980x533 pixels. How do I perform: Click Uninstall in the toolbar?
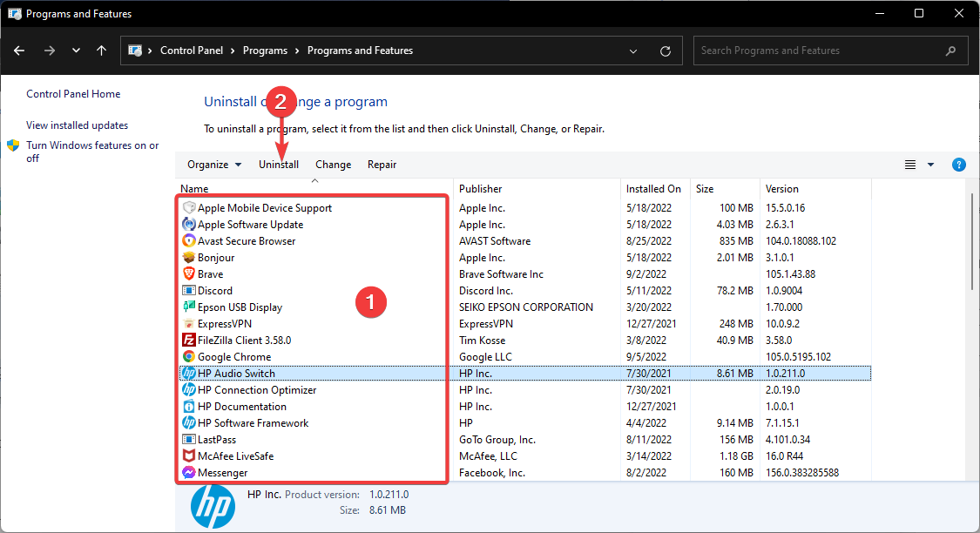click(279, 165)
